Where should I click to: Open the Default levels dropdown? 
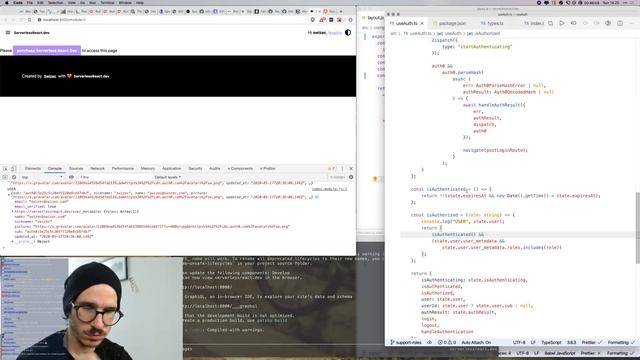point(168,178)
